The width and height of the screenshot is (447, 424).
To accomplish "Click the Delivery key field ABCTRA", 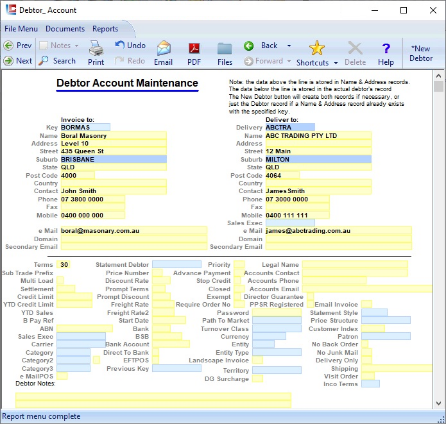I will 290,127.
